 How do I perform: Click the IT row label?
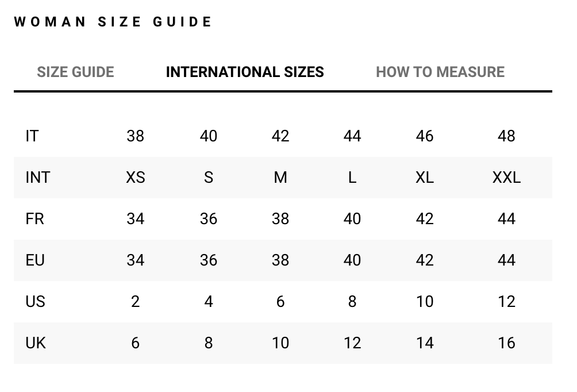pos(32,136)
